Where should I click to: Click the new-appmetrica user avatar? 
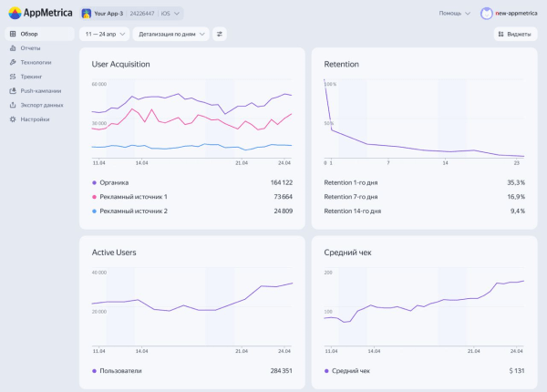(487, 14)
